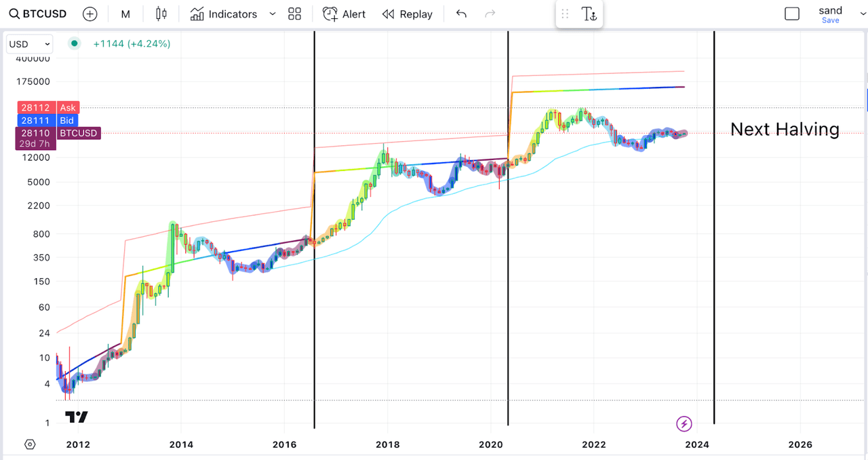Open the candlestick chart style menu
This screenshot has height=460, width=868.
pyautogui.click(x=161, y=14)
